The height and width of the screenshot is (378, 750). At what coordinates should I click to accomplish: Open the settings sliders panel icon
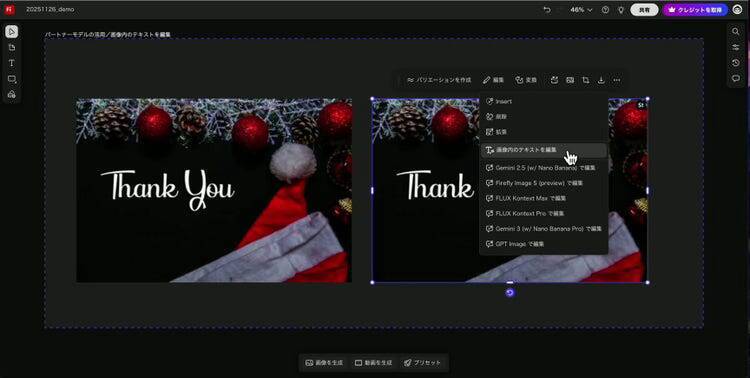click(736, 47)
